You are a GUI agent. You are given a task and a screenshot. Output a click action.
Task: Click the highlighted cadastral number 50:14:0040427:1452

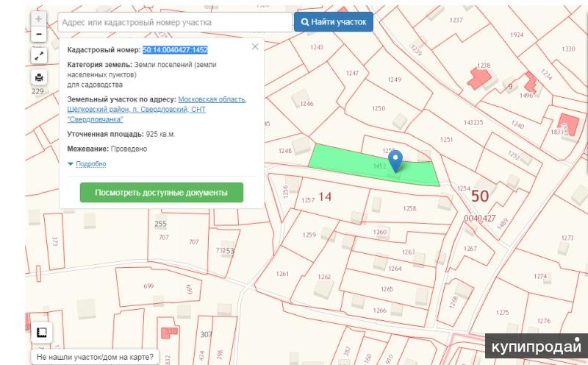[175, 50]
